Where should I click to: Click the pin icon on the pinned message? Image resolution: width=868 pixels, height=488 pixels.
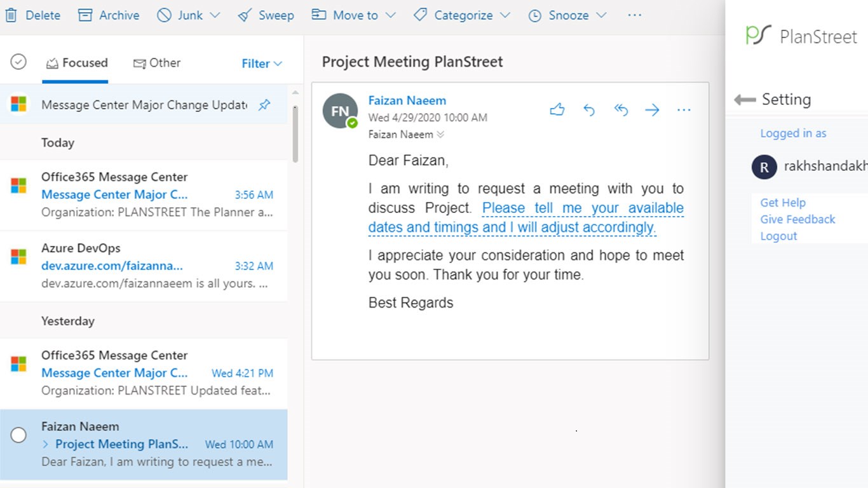coord(264,105)
